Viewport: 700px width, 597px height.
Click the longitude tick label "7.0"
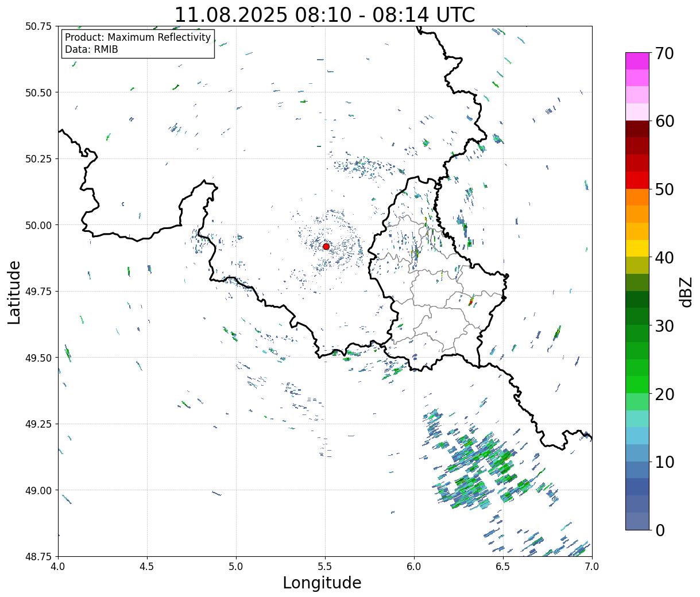coord(592,567)
